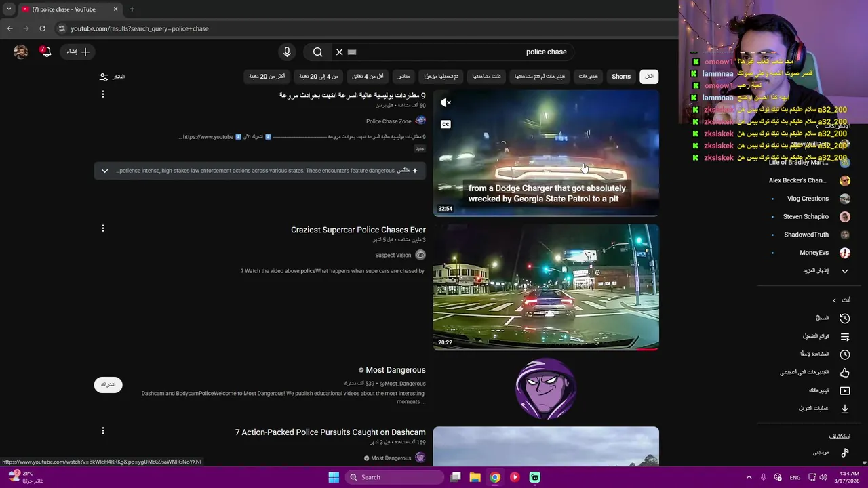Open Craziest Supercar Police Chases Ever title

358,230
